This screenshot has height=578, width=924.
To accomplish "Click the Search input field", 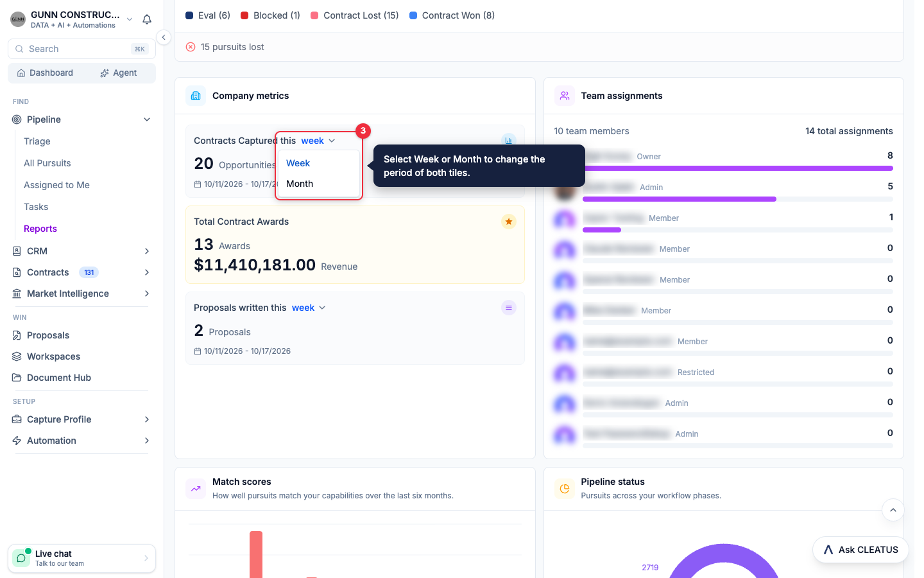I will 81,49.
